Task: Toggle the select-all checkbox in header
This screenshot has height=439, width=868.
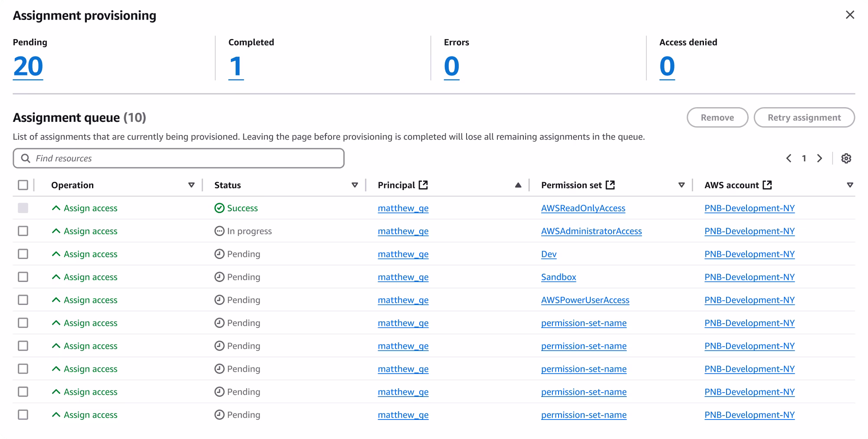Action: 23,185
